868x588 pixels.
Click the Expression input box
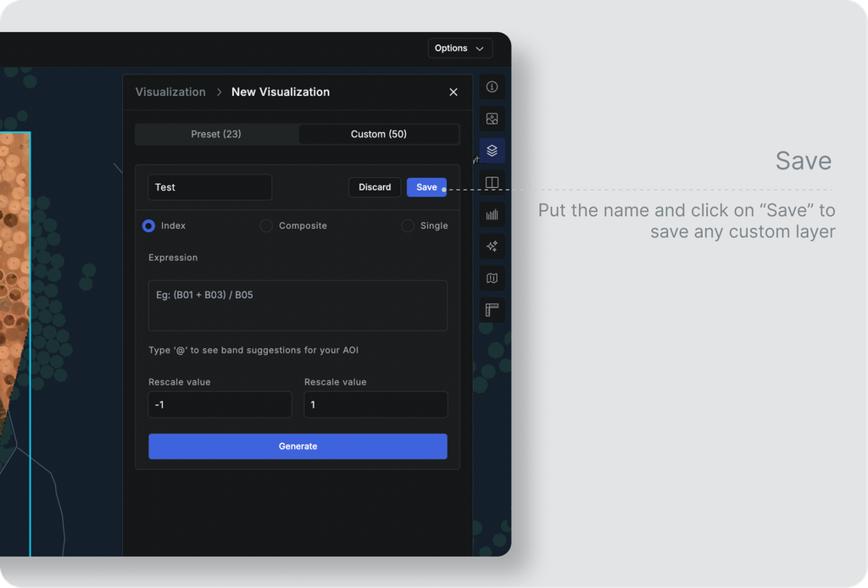tap(298, 305)
